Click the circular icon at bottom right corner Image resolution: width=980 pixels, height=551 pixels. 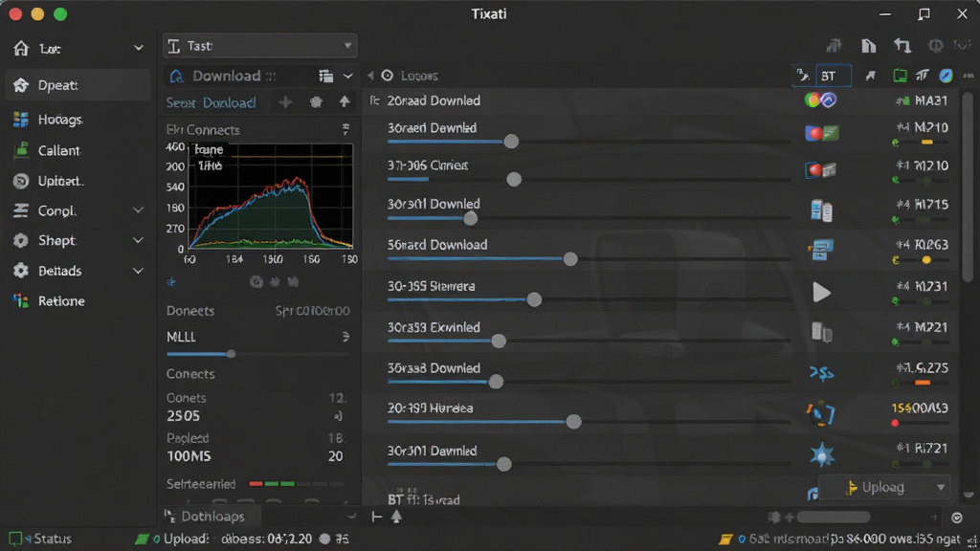coord(956,518)
